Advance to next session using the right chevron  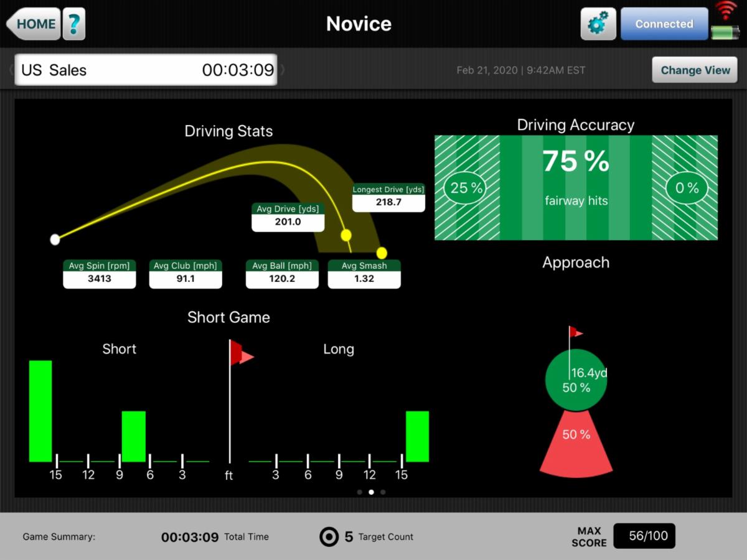coord(282,70)
